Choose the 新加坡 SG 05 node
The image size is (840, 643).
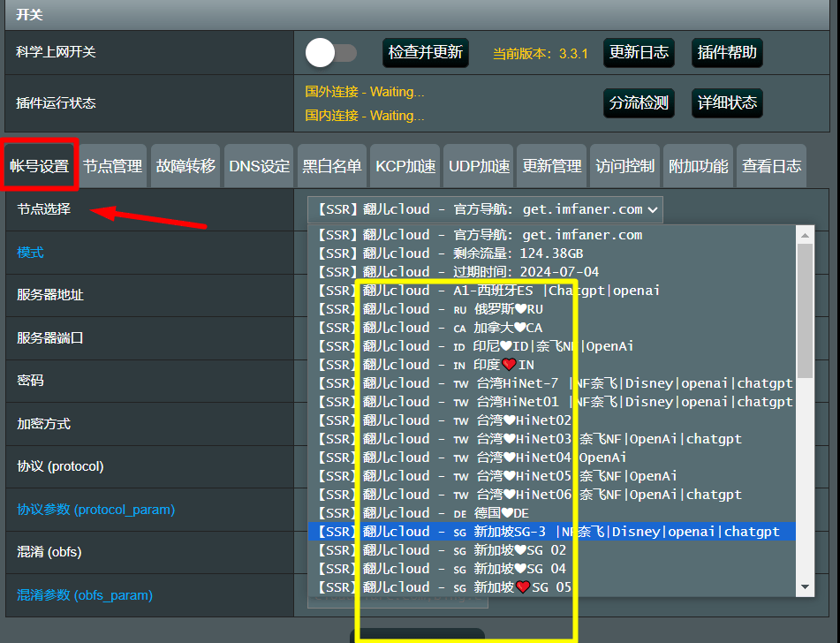(x=552, y=587)
